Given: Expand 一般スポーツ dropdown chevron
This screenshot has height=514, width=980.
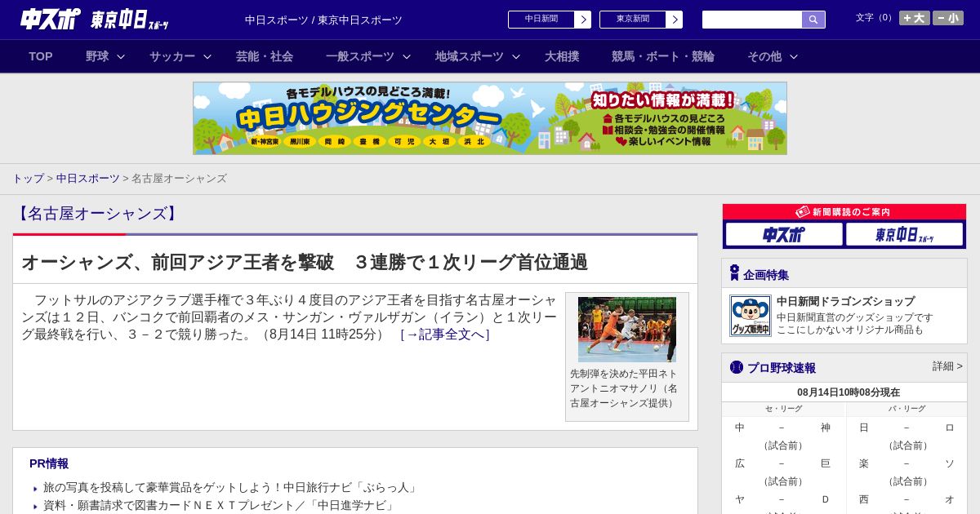Looking at the screenshot, I should tap(407, 56).
